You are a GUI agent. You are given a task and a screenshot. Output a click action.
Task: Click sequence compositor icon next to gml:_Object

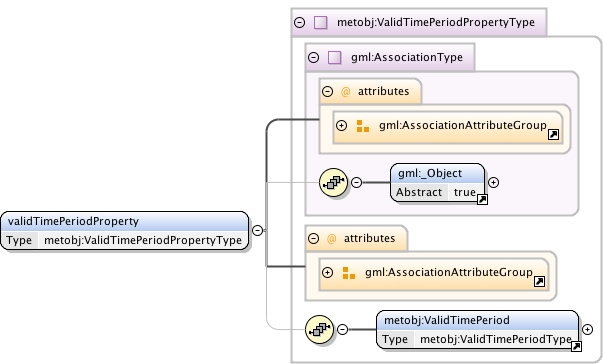(x=333, y=182)
